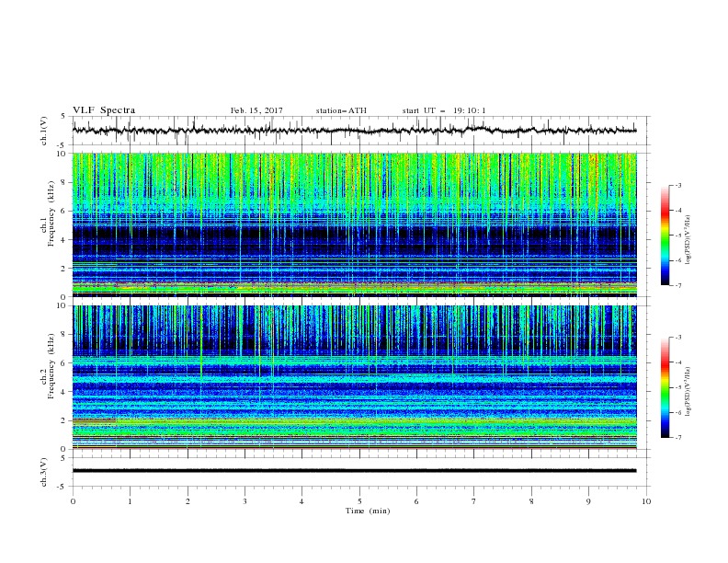Click time axis tick label "10" at bottom right
728x563 pixels.
[x=646, y=501]
